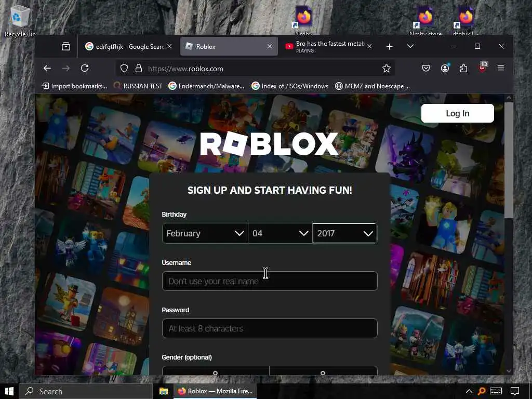Open a new tab with plus button
This screenshot has width=532, height=399.
[390, 46]
